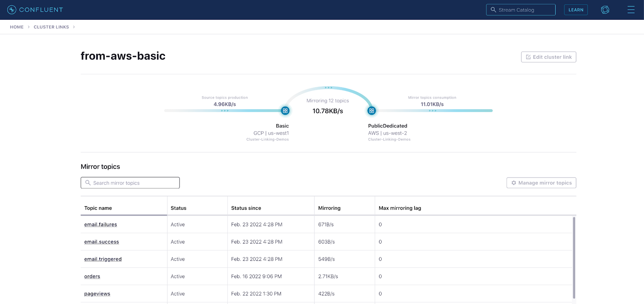The image size is (644, 304).
Task: Click the Mirror topics section heading
Action: tap(100, 167)
